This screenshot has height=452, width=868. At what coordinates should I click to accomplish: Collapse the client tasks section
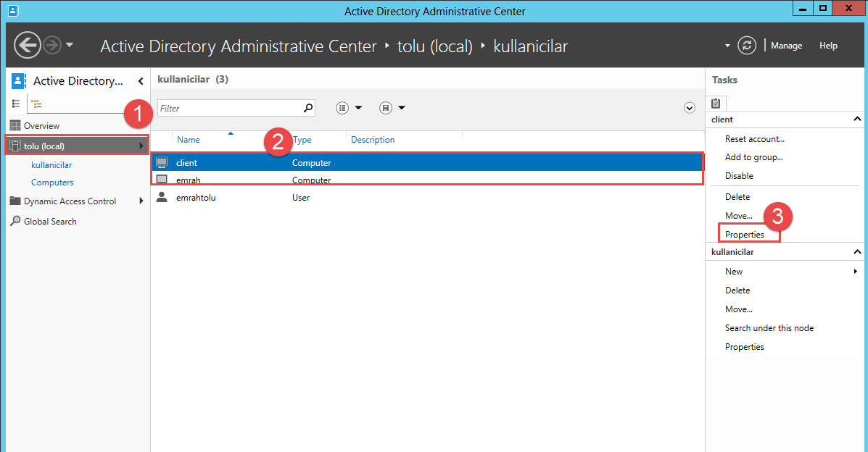point(857,120)
